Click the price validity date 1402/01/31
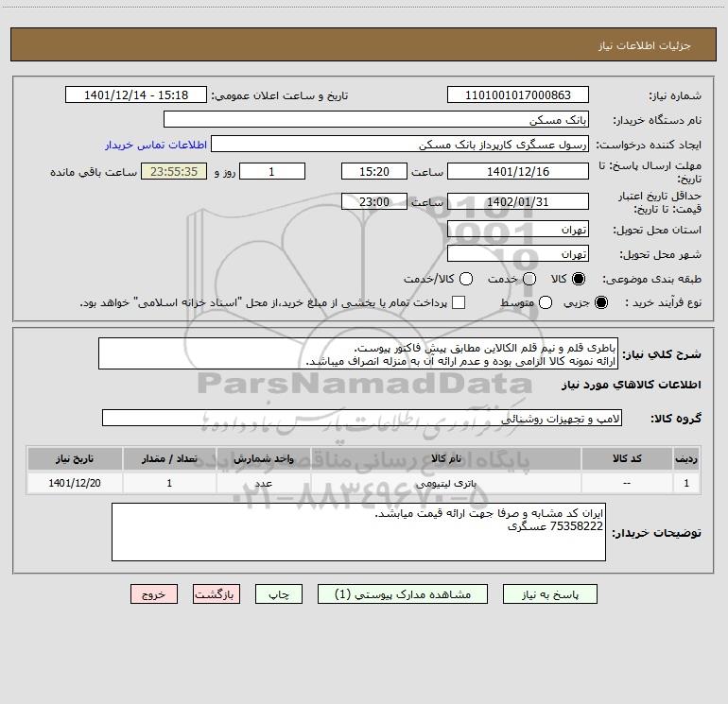Image resolution: width=728 pixels, height=704 pixels. (x=518, y=201)
